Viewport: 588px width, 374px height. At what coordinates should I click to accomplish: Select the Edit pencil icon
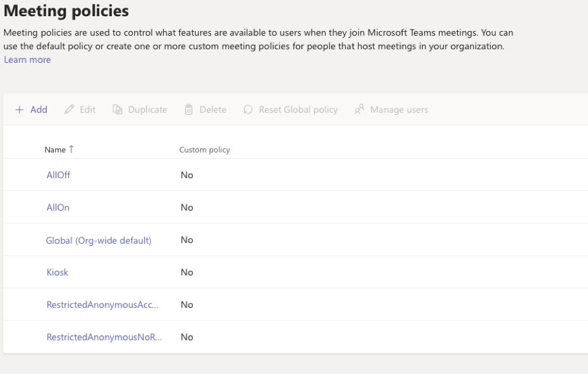click(x=69, y=110)
